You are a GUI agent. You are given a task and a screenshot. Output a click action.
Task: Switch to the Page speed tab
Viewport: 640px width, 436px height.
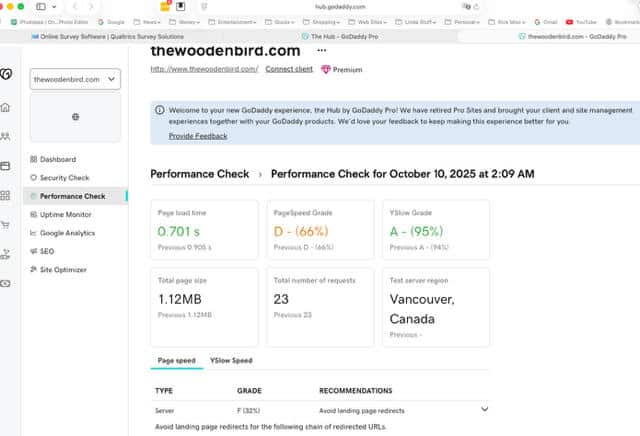click(x=176, y=360)
